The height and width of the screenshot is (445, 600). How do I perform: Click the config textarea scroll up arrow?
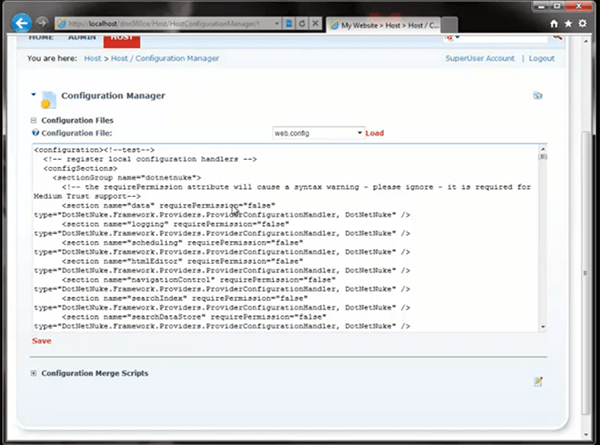[x=543, y=149]
